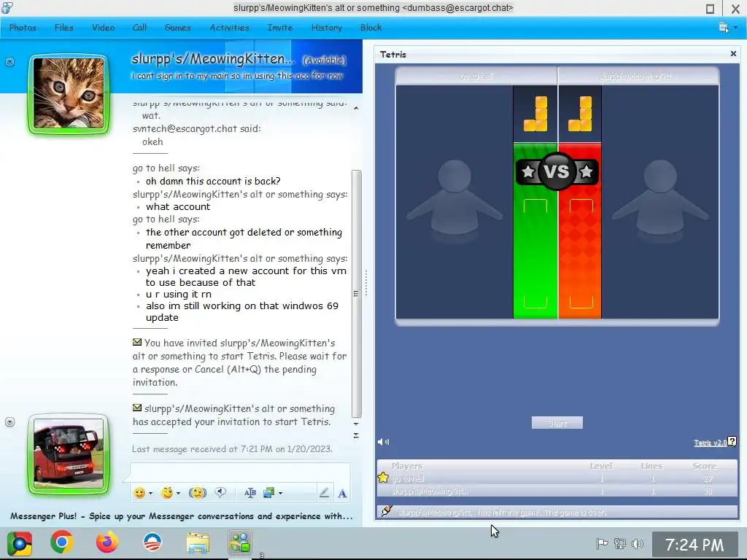
Task: Send a nudge with the shaking smiley
Action: (197, 493)
